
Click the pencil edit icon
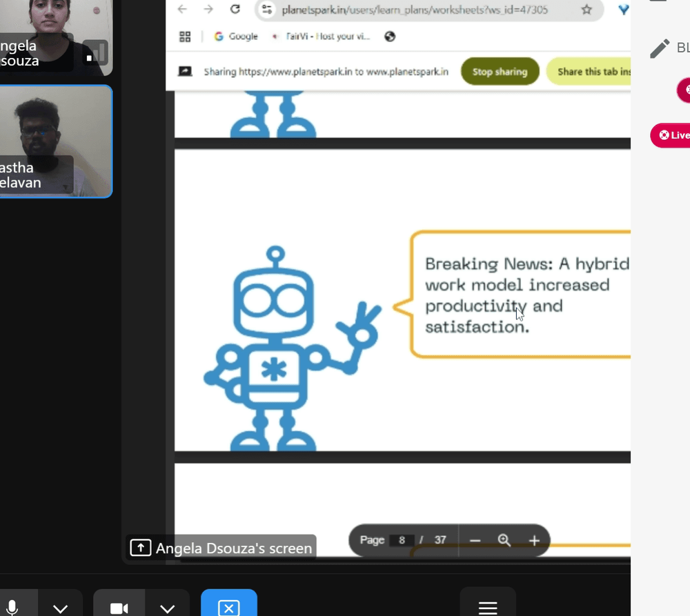click(x=660, y=48)
